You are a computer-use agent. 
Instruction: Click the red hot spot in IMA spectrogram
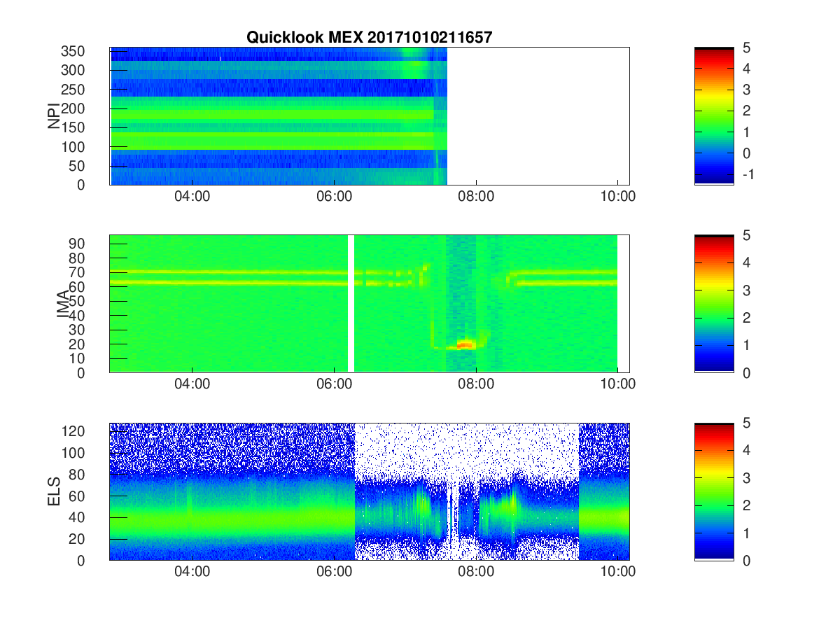(x=464, y=344)
